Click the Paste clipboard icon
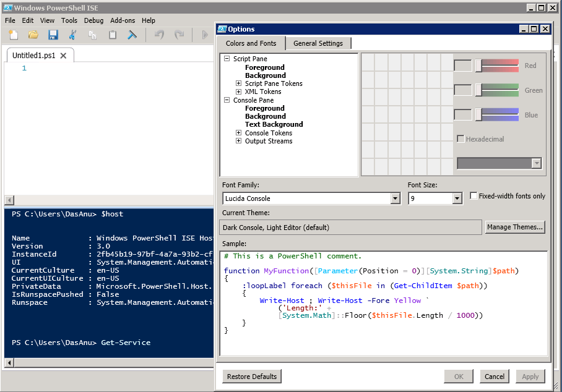The height and width of the screenshot is (392, 562). [112, 35]
